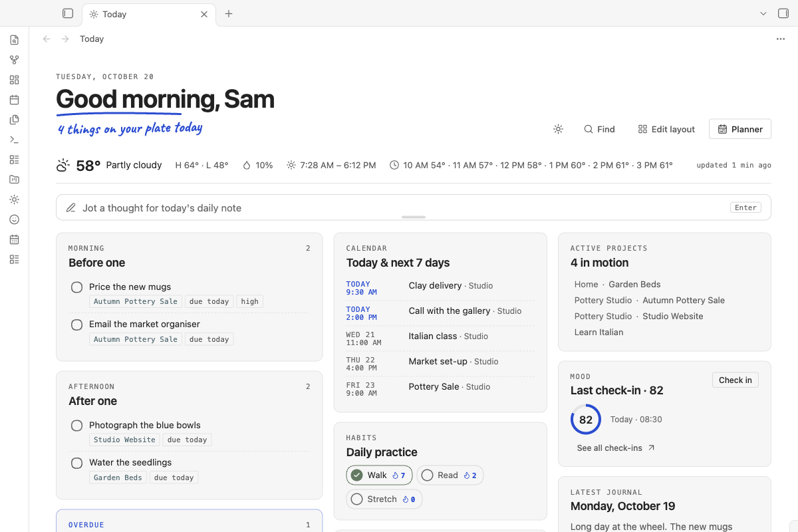Toggle the Stretch habit
This screenshot has height=532, width=798.
(384, 499)
